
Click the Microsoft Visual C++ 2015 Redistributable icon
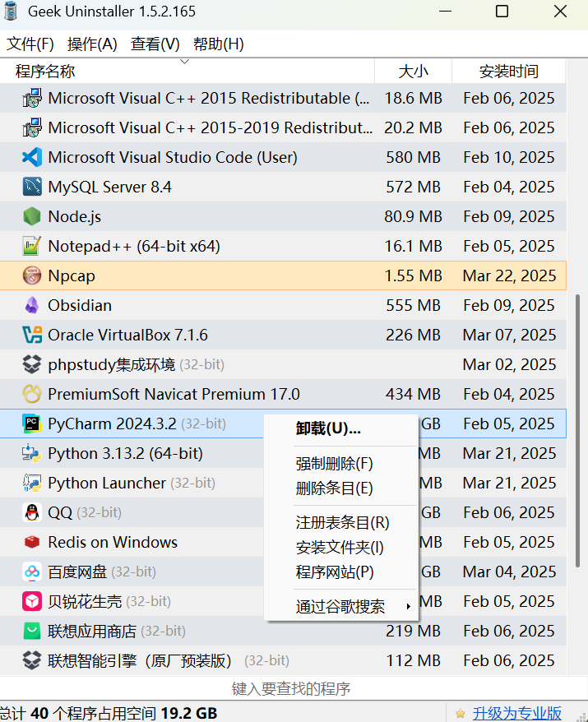click(32, 98)
